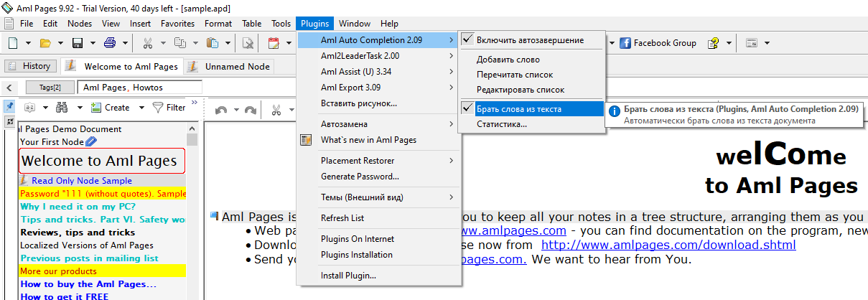Redo with editor toolbar arrow icon
The width and height of the screenshot is (868, 300).
[250, 110]
